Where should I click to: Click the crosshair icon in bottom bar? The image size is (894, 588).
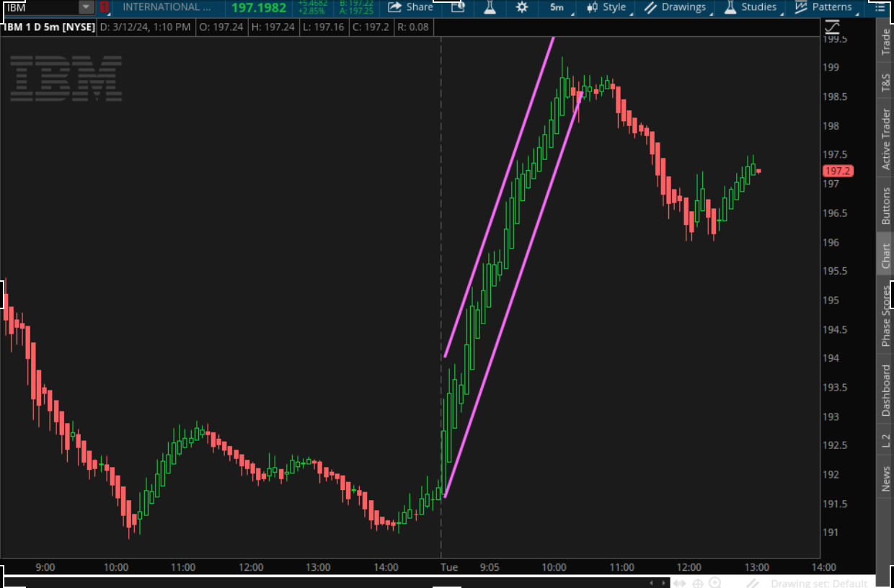(698, 583)
